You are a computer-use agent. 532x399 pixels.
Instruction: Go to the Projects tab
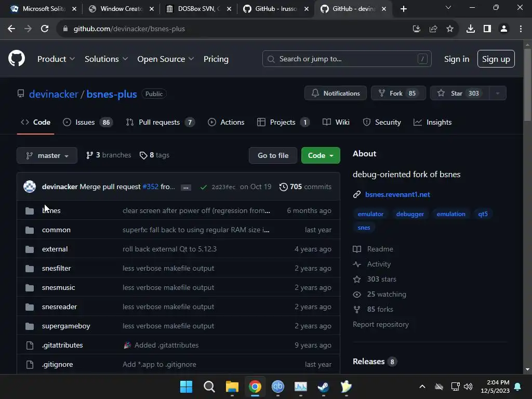click(x=283, y=122)
